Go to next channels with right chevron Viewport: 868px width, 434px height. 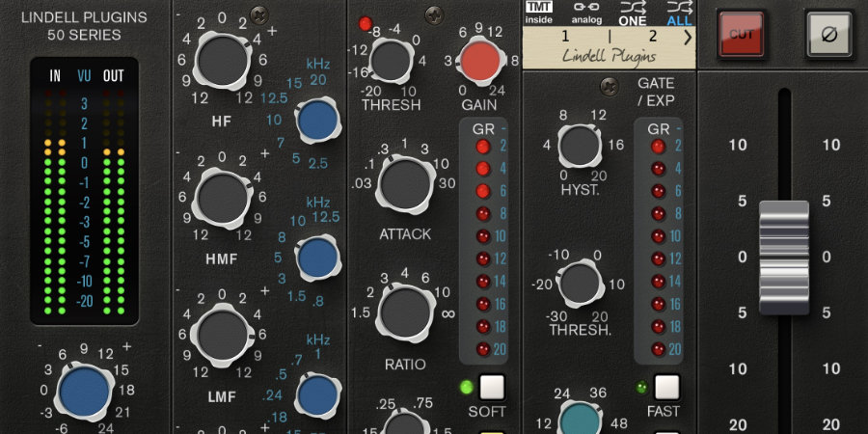(x=687, y=38)
